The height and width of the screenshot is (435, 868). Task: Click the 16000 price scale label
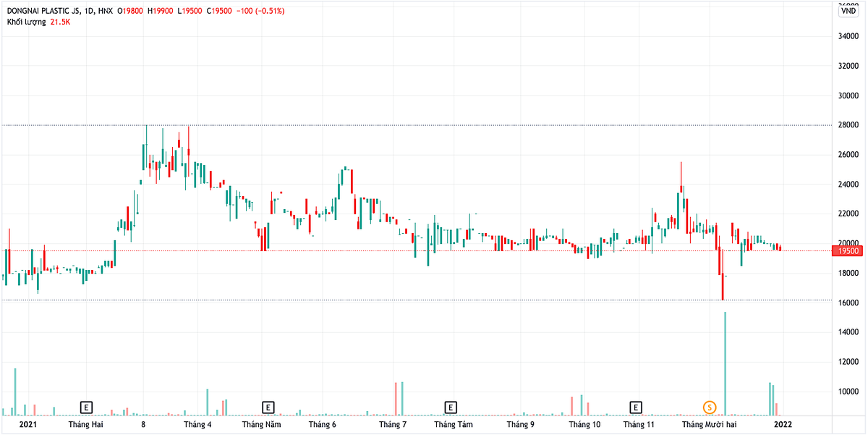click(848, 303)
